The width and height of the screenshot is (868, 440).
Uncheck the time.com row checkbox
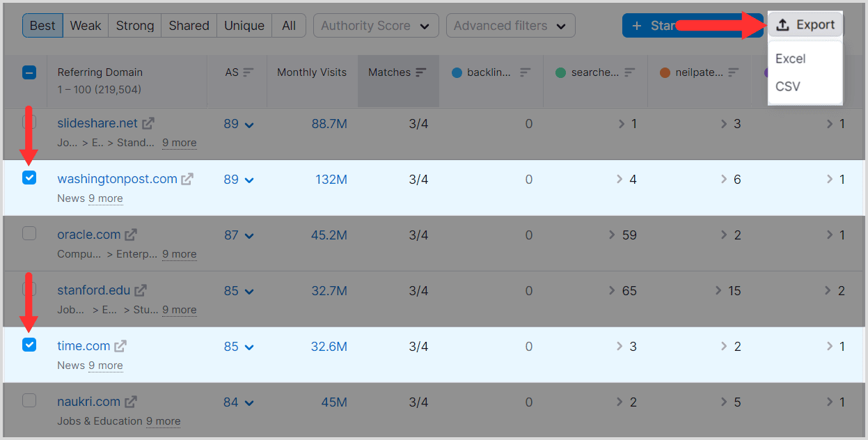(29, 345)
